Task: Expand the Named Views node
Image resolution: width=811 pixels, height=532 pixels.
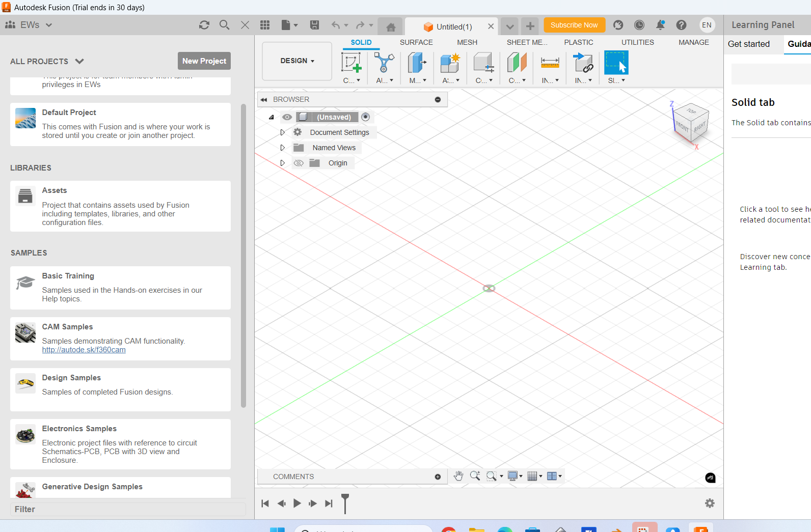Action: pos(282,148)
